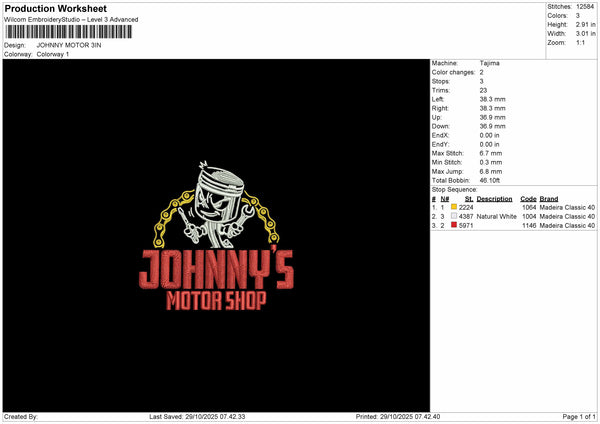Click the stitch count "2224" in row 1

(466, 207)
